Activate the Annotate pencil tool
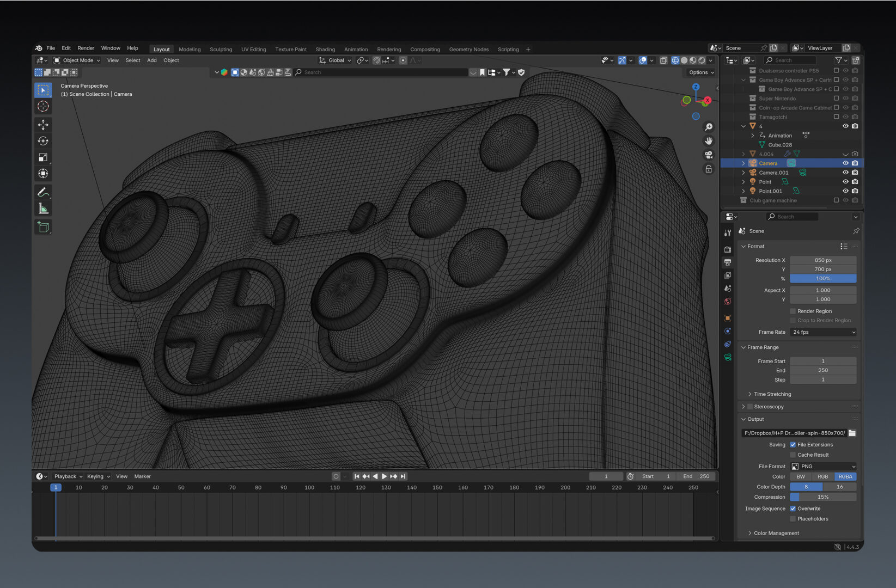The height and width of the screenshot is (588, 896). (x=43, y=192)
